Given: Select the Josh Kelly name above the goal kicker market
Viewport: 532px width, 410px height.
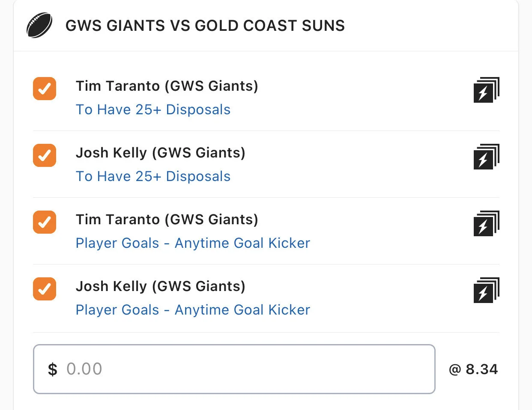Looking at the screenshot, I should 160,286.
